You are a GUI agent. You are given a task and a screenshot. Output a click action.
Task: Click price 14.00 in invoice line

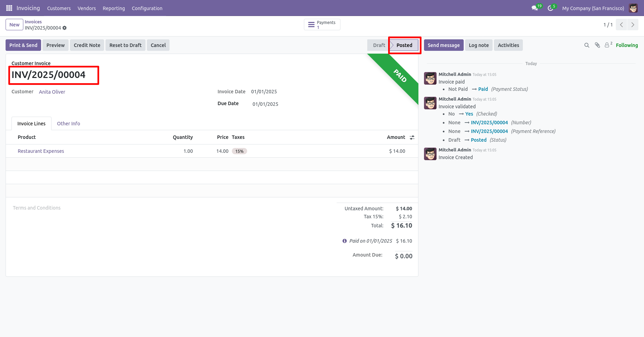222,151
